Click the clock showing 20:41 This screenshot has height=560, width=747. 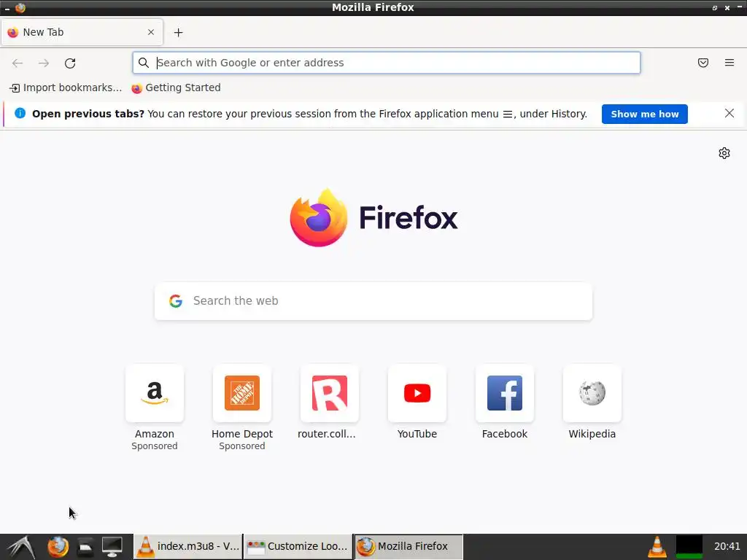point(727,547)
